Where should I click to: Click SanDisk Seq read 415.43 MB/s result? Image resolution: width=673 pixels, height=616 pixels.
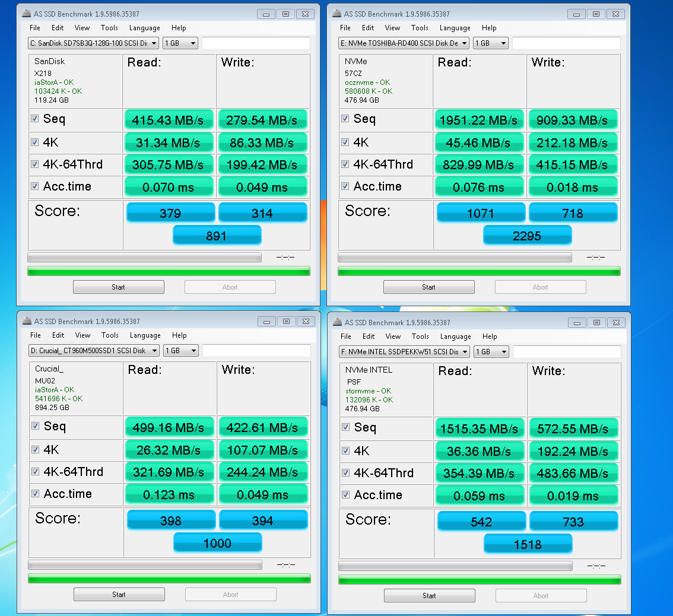(169, 120)
